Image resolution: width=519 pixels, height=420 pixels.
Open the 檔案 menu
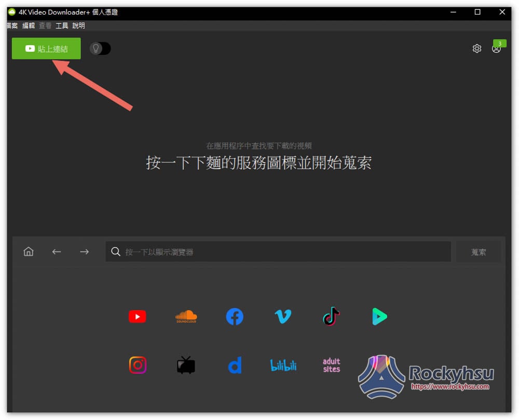click(12, 25)
